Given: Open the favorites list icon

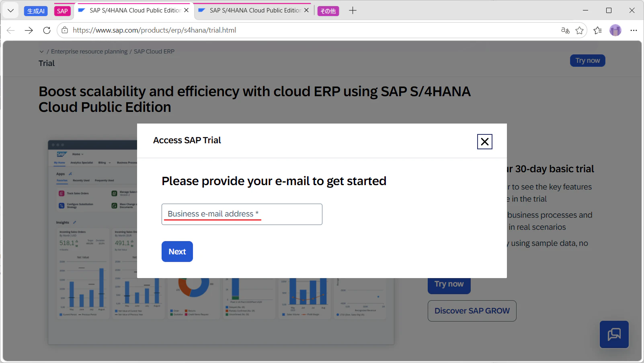Looking at the screenshot, I should click(x=597, y=30).
